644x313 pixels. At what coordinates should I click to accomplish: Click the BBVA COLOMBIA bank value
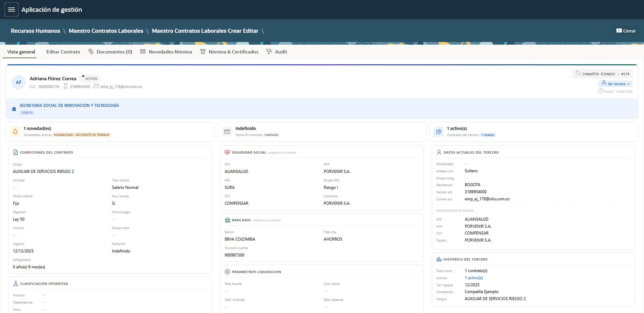click(x=240, y=239)
